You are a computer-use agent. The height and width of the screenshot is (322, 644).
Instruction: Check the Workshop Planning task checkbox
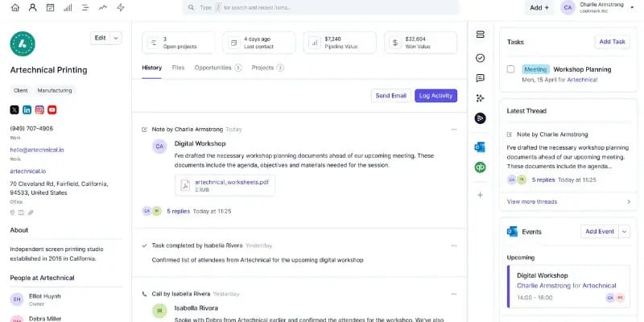pyautogui.click(x=510, y=69)
